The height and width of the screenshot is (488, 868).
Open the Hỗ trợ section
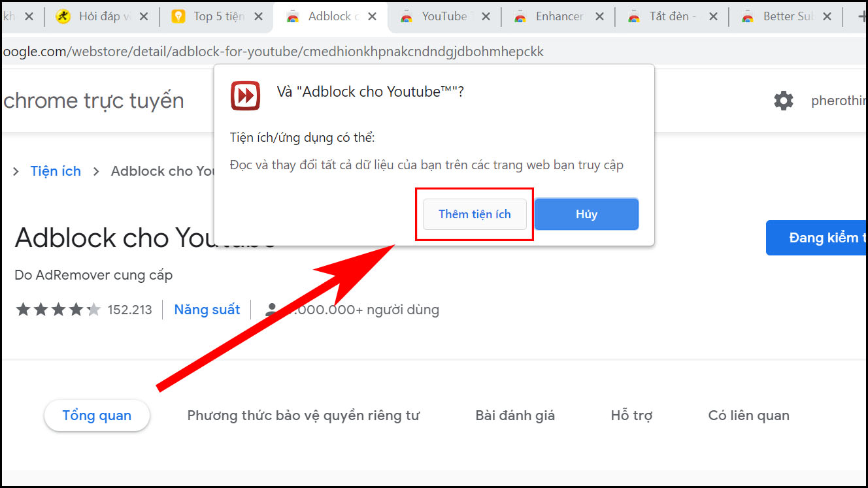630,415
